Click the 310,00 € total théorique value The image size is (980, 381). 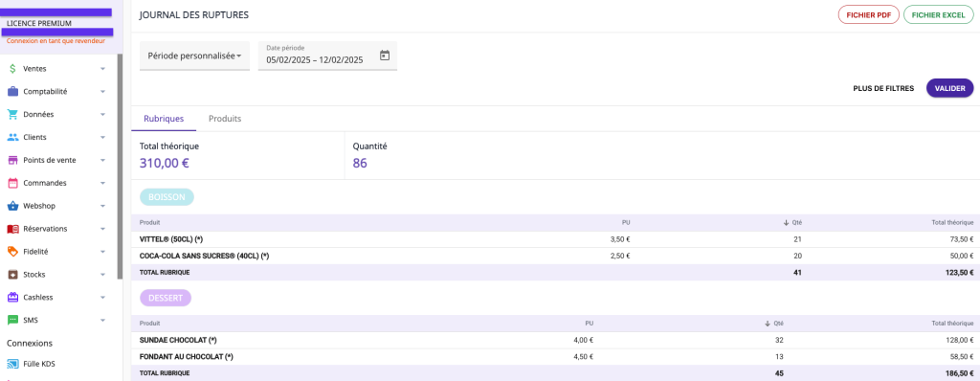coord(165,164)
